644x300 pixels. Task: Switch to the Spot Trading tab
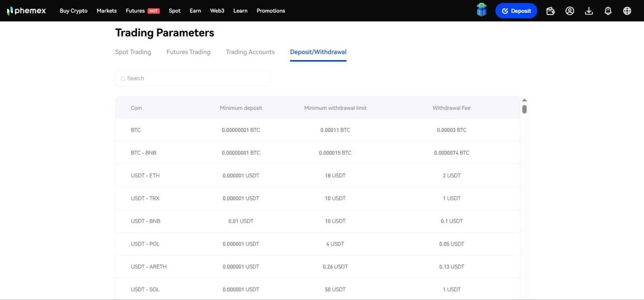pos(133,52)
